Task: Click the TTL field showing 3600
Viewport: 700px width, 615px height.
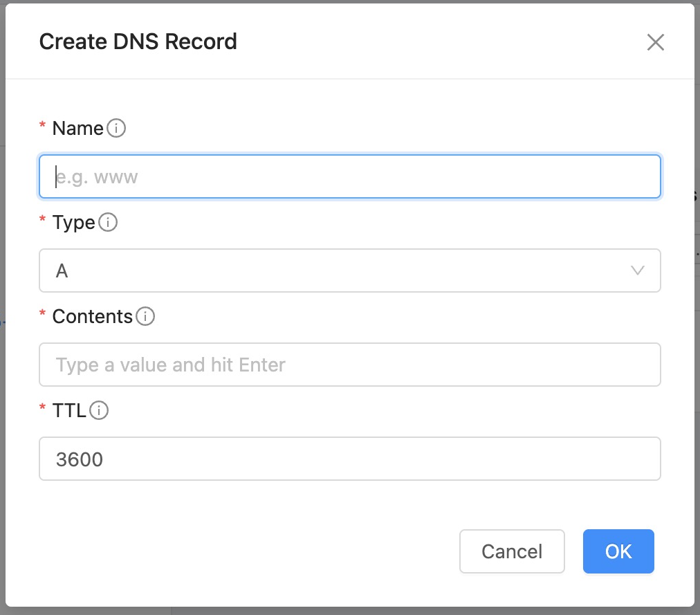Action: [x=349, y=459]
